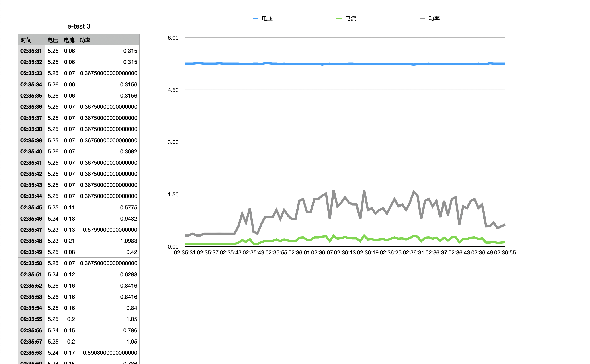590x364 pixels.
Task: Click x-axis label 02:36:19 on chart
Action: (368, 253)
